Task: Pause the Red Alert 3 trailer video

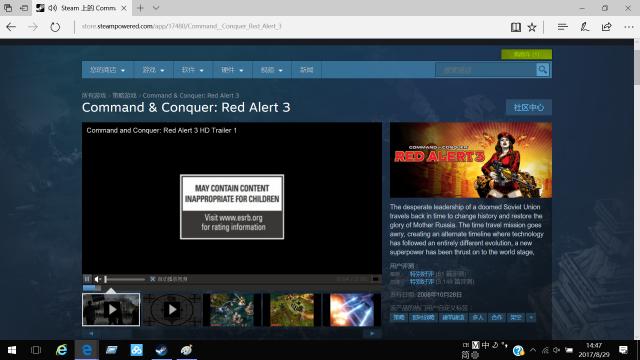Action: click(87, 279)
